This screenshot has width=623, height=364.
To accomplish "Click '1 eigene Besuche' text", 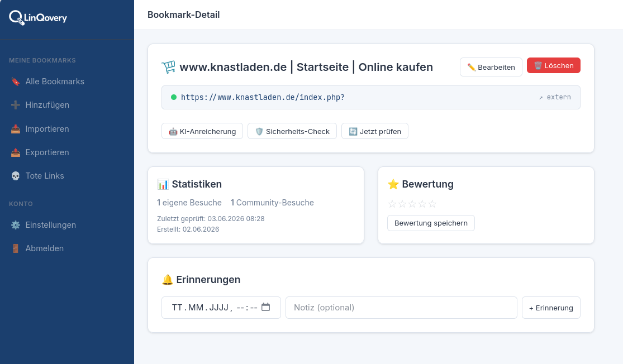I will 189,203.
